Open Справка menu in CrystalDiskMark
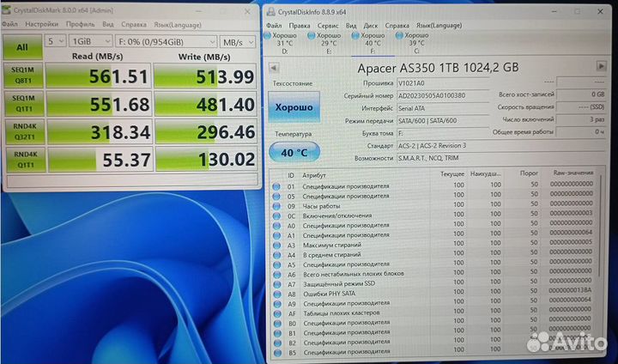618x364 pixels. [134, 25]
